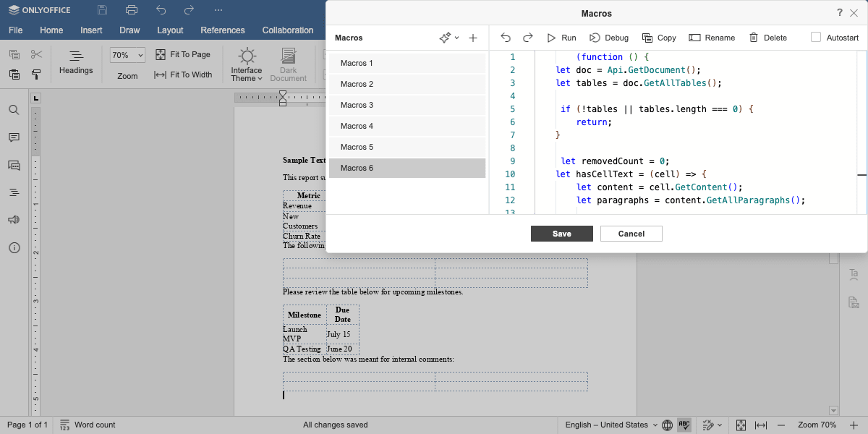Copy the current macro
Viewport: 868px width, 434px height.
pyautogui.click(x=659, y=38)
